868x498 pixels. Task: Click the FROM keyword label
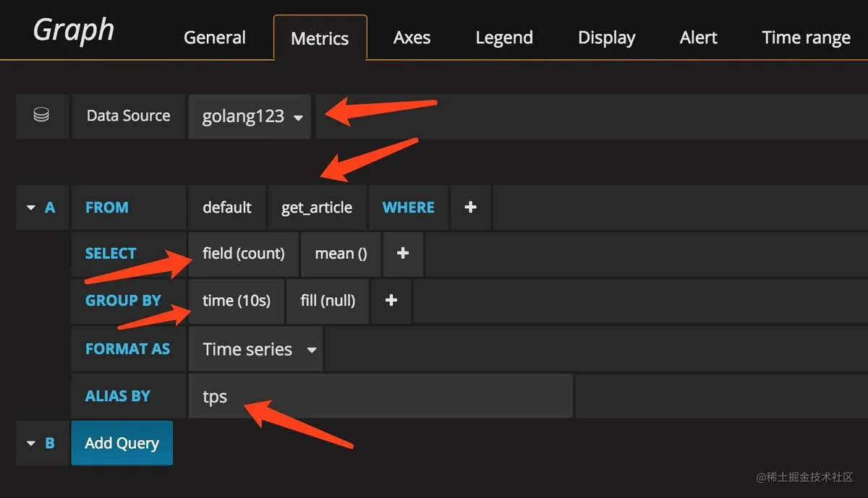107,207
